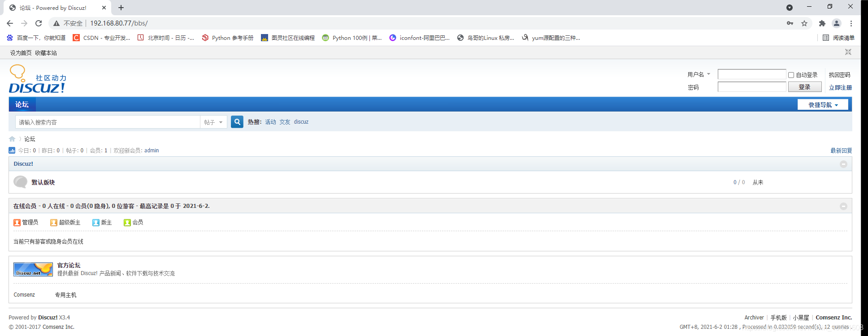Click the 版主 moderator legend icon
The width and height of the screenshot is (868, 336).
tap(96, 223)
